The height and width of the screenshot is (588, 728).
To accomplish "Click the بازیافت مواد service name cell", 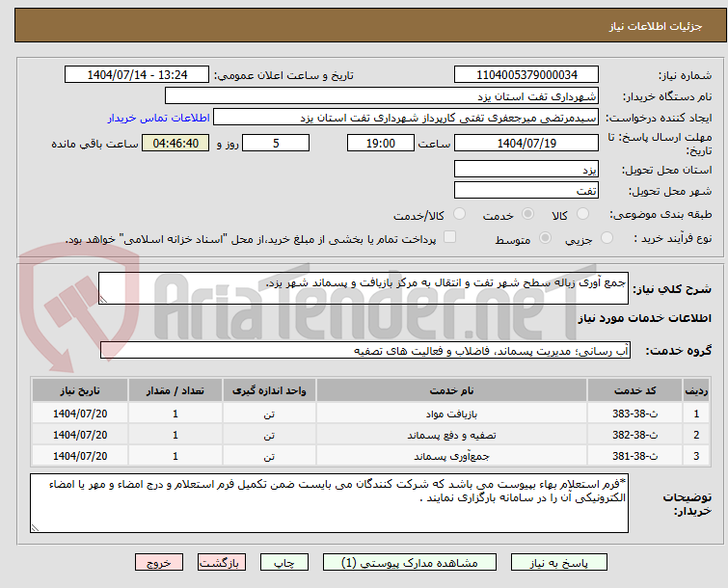I will click(452, 414).
